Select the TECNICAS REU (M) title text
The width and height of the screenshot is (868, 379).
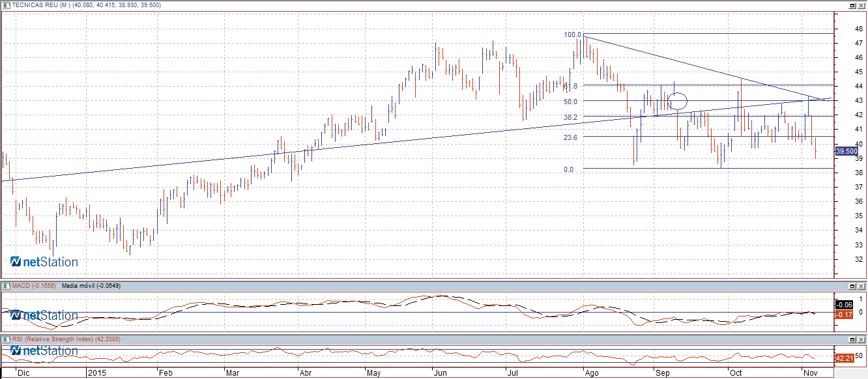(40, 5)
